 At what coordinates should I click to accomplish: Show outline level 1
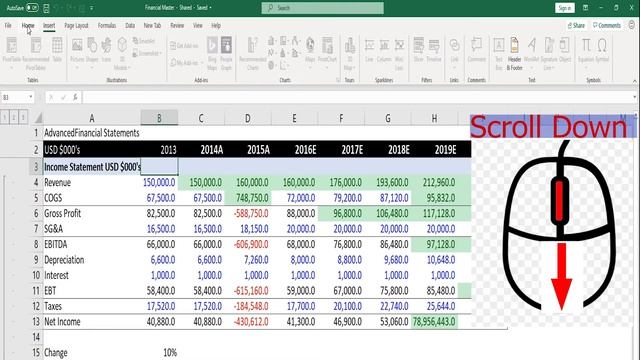4,118
